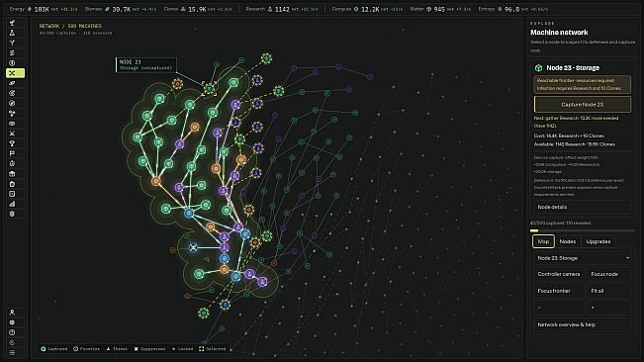Select the dashed-bracket selected Node 23 on map
The image size is (644, 362).
(x=209, y=88)
